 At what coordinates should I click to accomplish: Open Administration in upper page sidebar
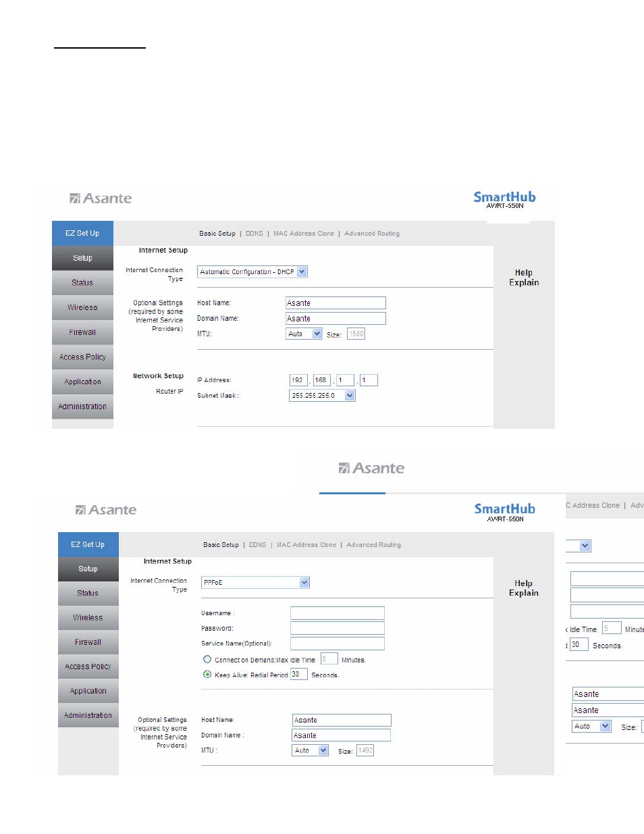point(82,407)
